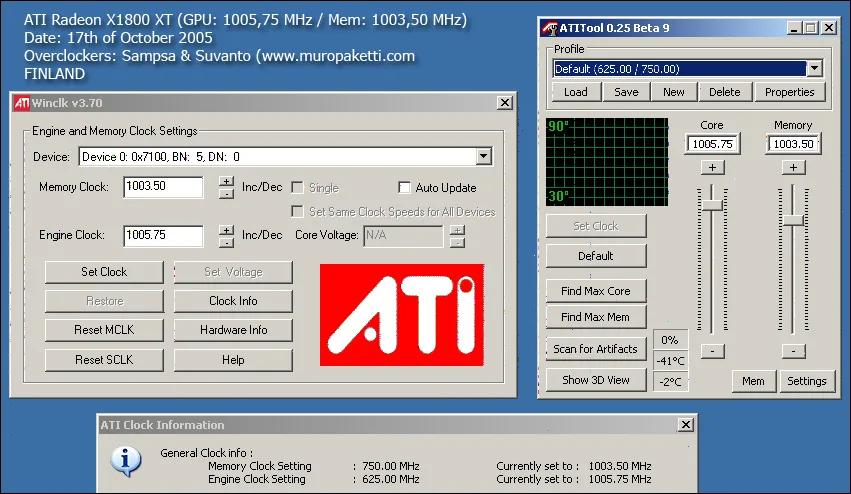Start Find Max Core

[x=596, y=291]
